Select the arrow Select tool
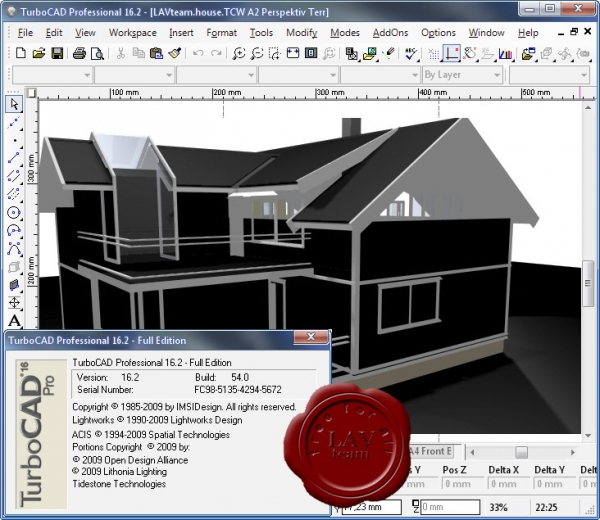The image size is (600, 520). (15, 104)
